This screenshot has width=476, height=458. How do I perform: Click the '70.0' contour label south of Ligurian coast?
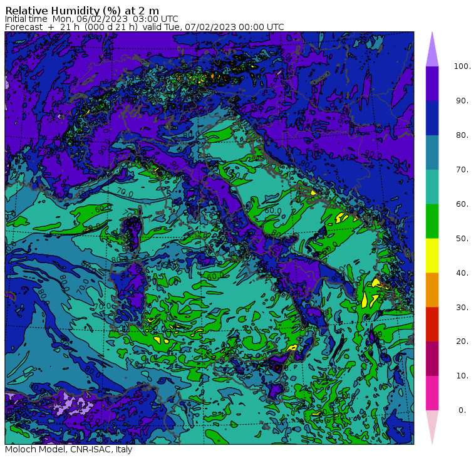pos(125,192)
